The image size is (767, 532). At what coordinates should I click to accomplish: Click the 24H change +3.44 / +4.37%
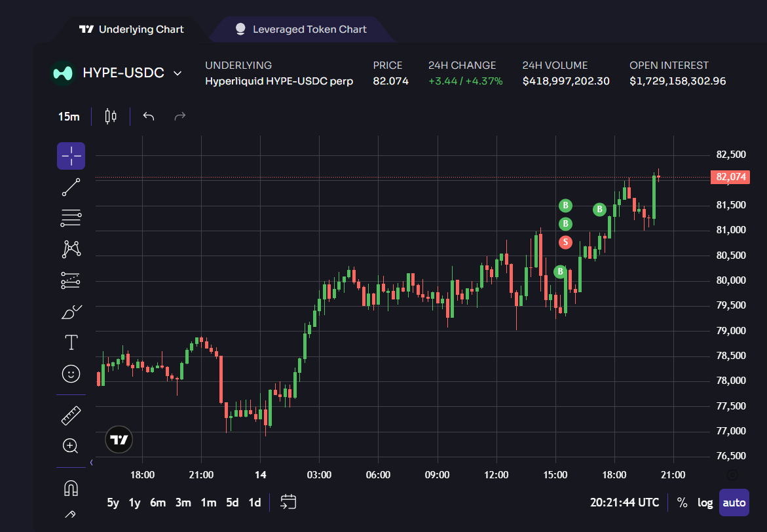tap(465, 81)
